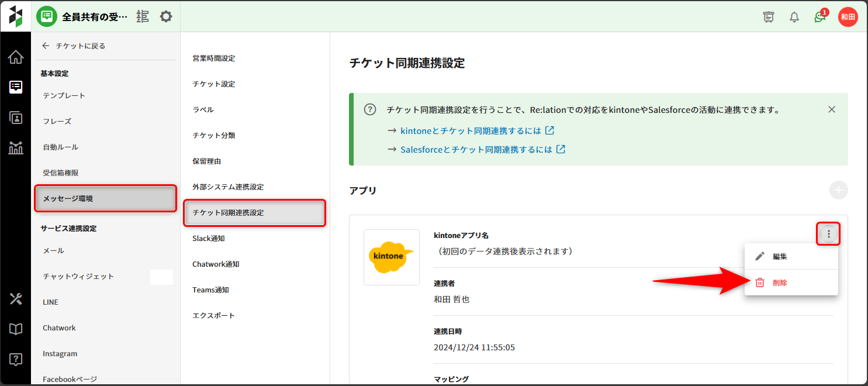Click the tools wrench icon in sidebar

tap(16, 299)
